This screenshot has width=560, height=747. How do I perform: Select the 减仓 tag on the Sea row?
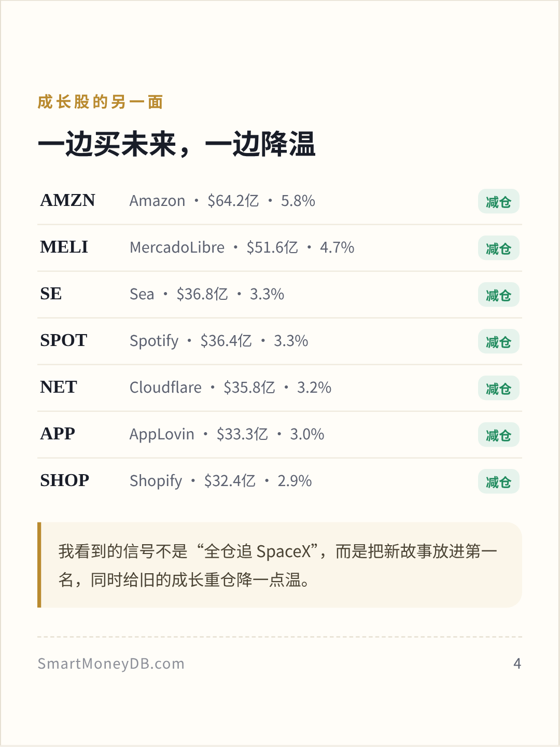point(498,295)
